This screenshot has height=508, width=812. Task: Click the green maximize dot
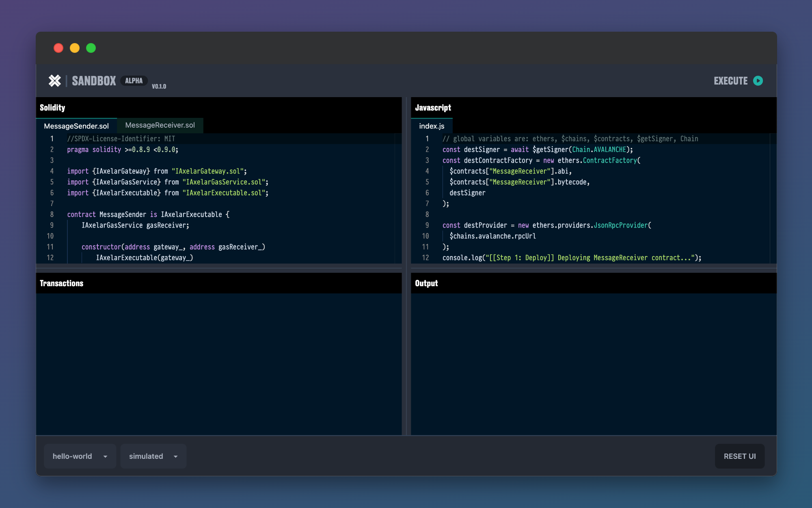(x=91, y=48)
